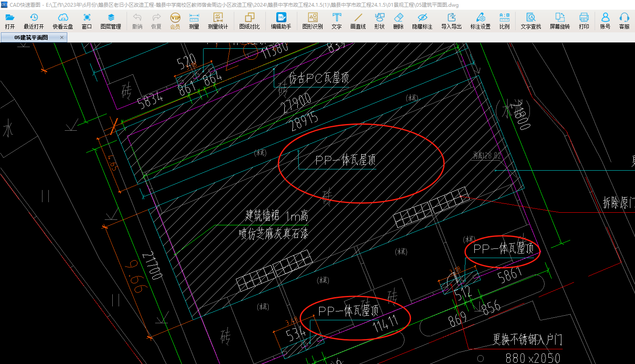Open 编辑助手 edit assistant

tap(281, 21)
